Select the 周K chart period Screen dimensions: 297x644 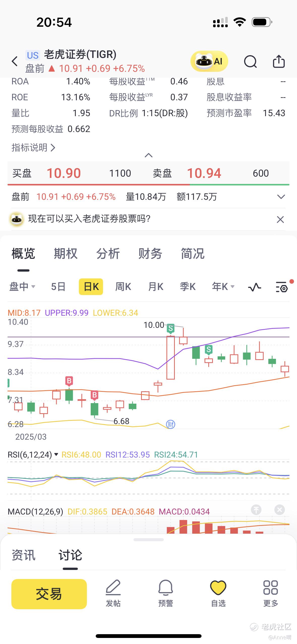[x=123, y=287]
